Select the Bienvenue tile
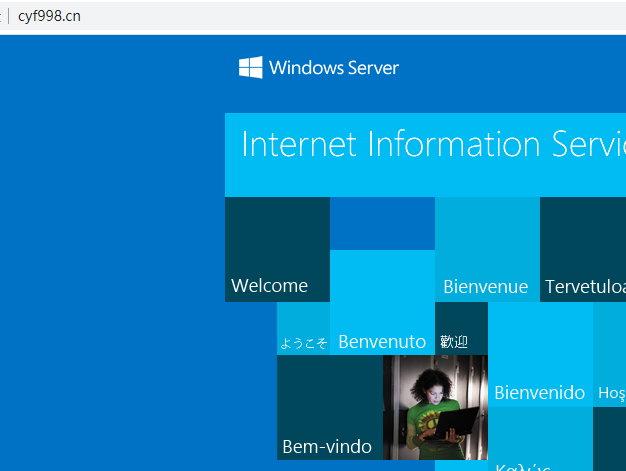Screen dimensions: 626x471 (x=487, y=250)
